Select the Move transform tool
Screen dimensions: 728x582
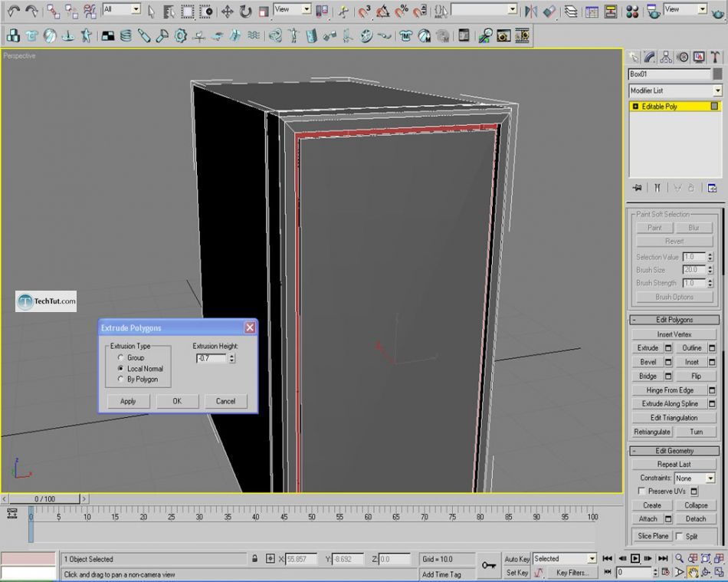click(228, 11)
